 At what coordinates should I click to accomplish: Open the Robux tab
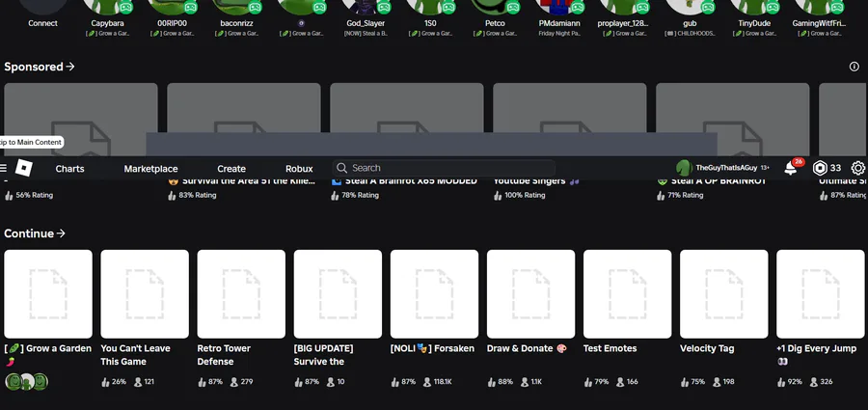(299, 169)
